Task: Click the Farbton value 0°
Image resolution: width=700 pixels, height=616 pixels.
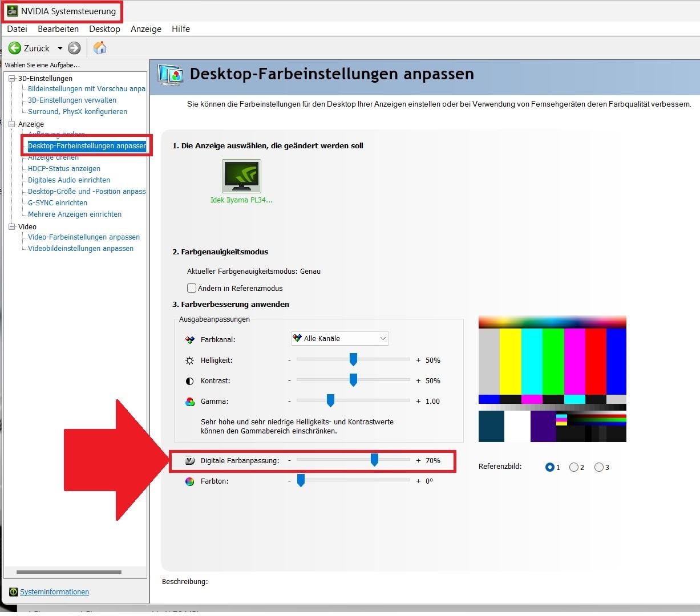Action: (429, 481)
